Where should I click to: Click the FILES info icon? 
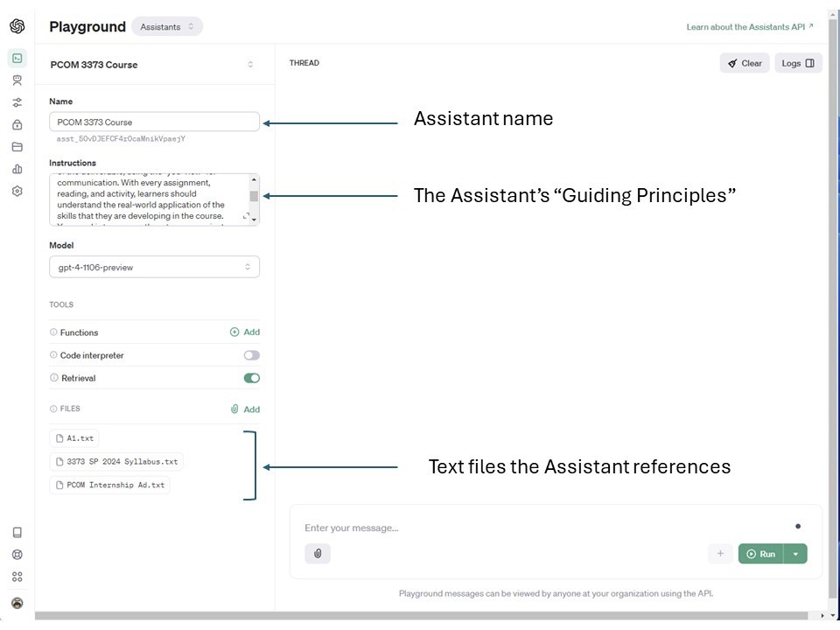[x=53, y=409]
